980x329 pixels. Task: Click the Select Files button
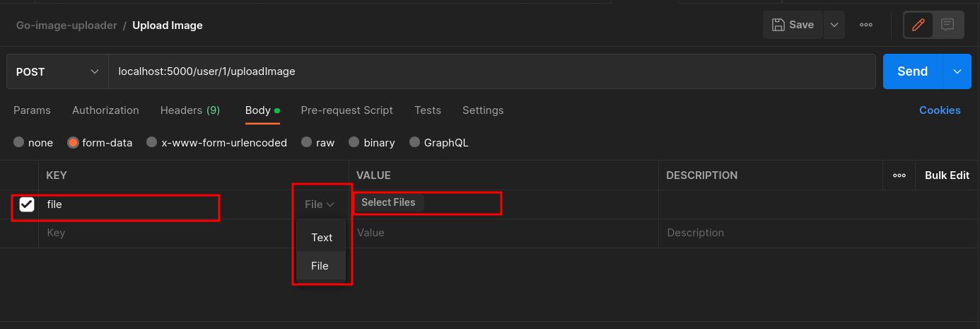click(x=388, y=202)
